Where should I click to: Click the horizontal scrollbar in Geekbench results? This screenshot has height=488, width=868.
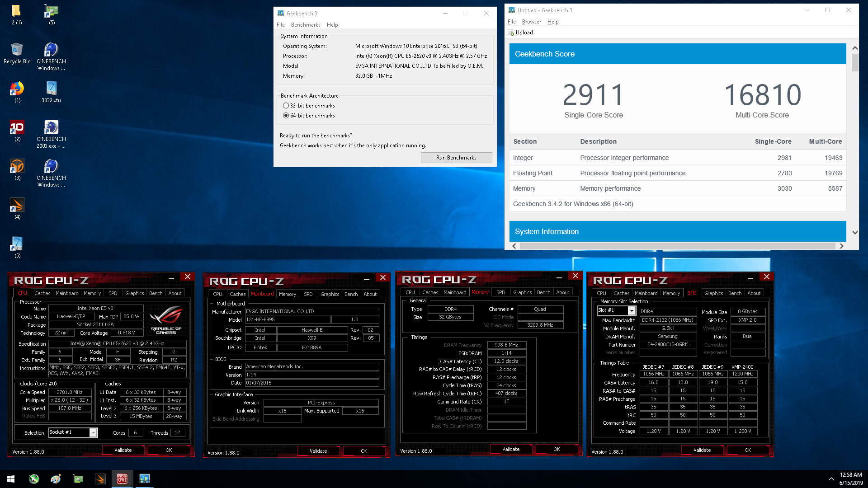[x=677, y=246]
